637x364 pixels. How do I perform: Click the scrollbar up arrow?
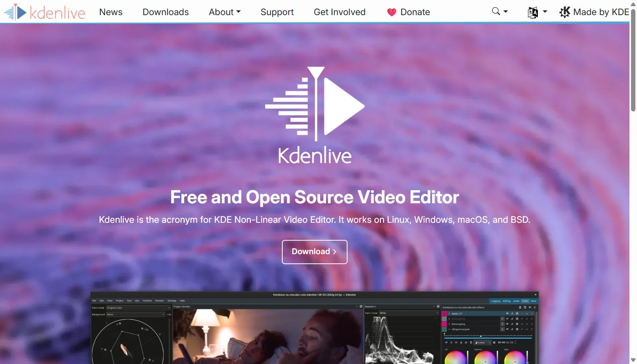(x=633, y=4)
